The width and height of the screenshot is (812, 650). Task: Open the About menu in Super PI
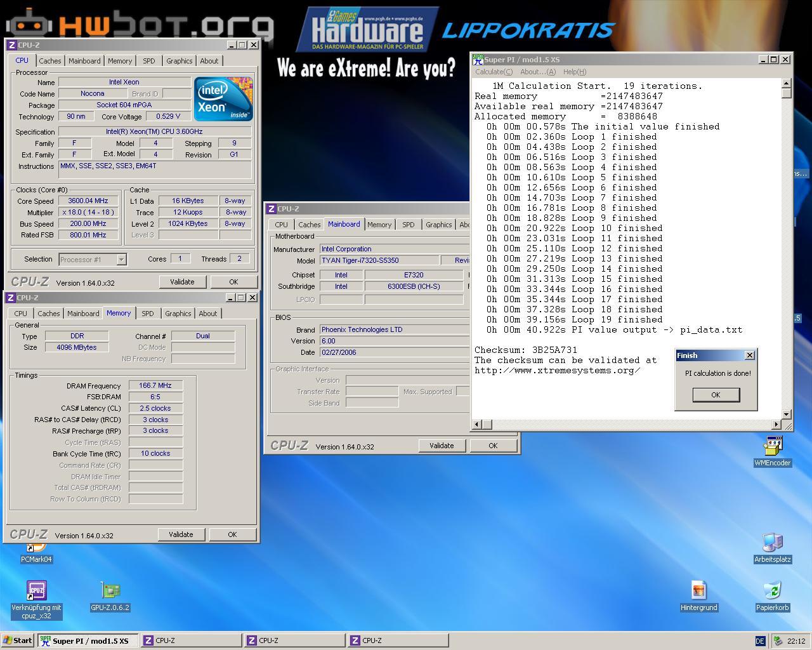pos(538,72)
